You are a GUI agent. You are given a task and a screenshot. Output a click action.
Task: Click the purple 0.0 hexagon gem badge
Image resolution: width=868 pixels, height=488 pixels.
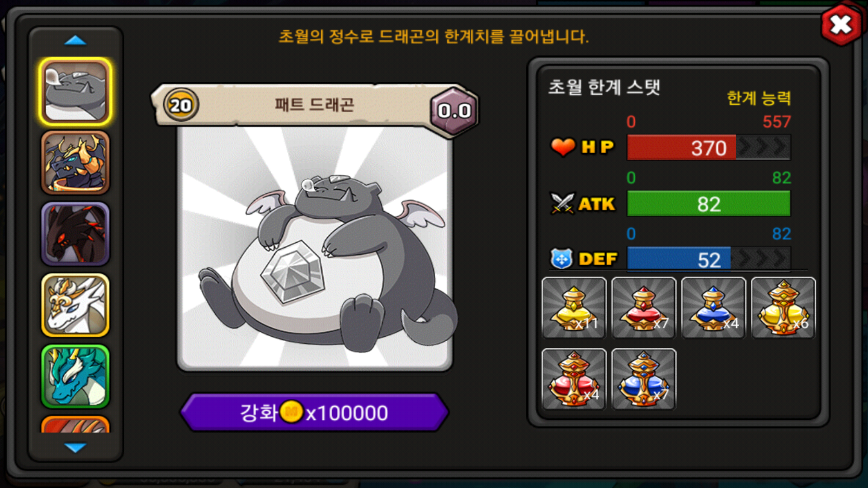tap(454, 111)
